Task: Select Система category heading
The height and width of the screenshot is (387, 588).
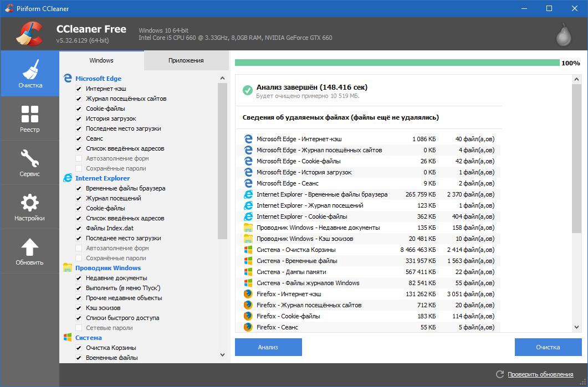Action: click(89, 338)
